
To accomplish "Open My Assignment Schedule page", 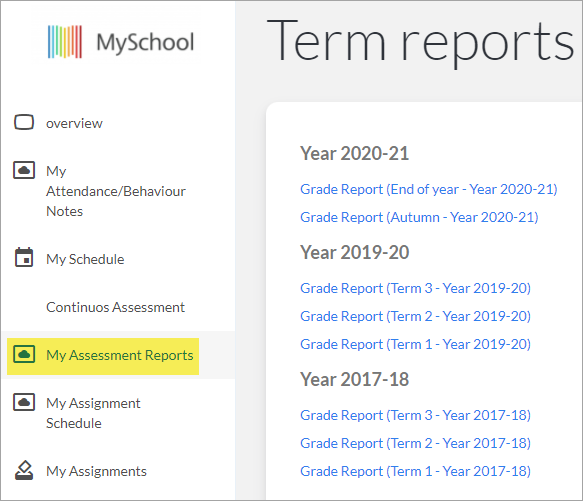I will click(x=93, y=413).
